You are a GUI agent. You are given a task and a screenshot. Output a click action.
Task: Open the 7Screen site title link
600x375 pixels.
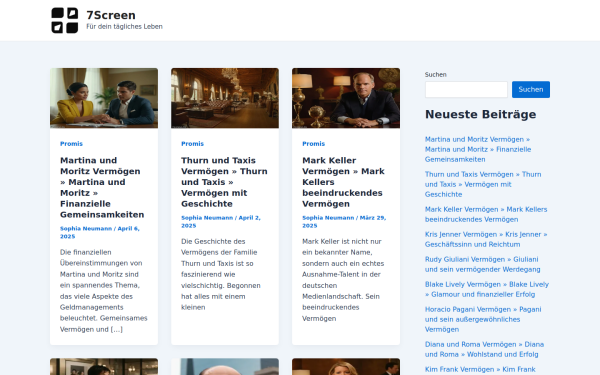click(x=111, y=15)
